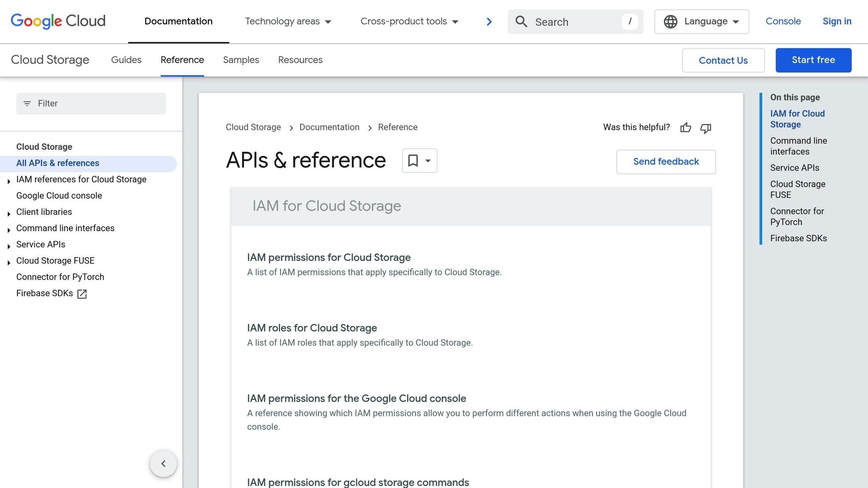Click the search magnifier icon
The image size is (868, 488).
521,22
